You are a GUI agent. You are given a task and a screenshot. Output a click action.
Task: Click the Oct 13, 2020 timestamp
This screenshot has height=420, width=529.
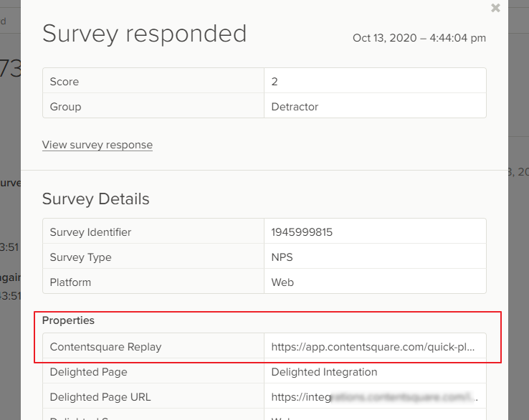[419, 38]
